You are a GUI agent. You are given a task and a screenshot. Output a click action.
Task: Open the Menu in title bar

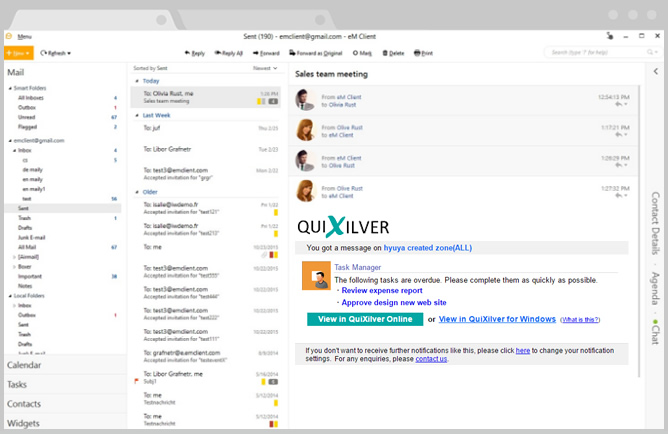coord(24,37)
